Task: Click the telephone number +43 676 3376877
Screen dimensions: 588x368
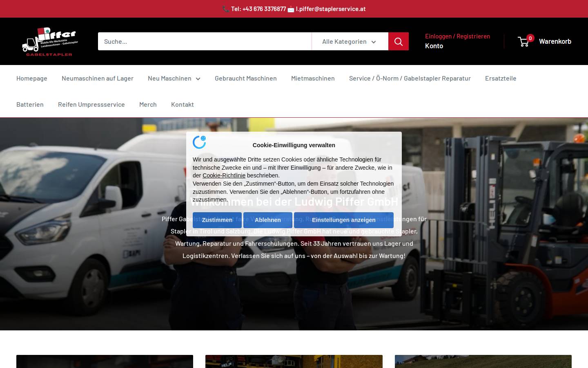Action: tap(264, 9)
